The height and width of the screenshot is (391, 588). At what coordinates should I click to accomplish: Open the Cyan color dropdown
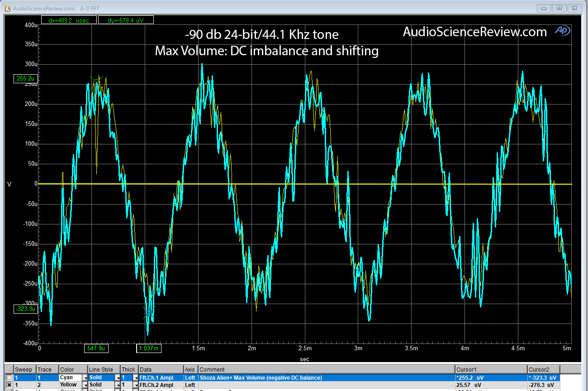click(x=85, y=377)
